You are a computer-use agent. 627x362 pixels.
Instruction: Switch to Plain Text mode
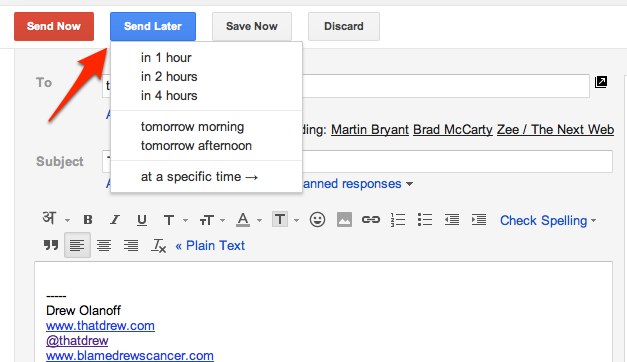click(x=210, y=245)
